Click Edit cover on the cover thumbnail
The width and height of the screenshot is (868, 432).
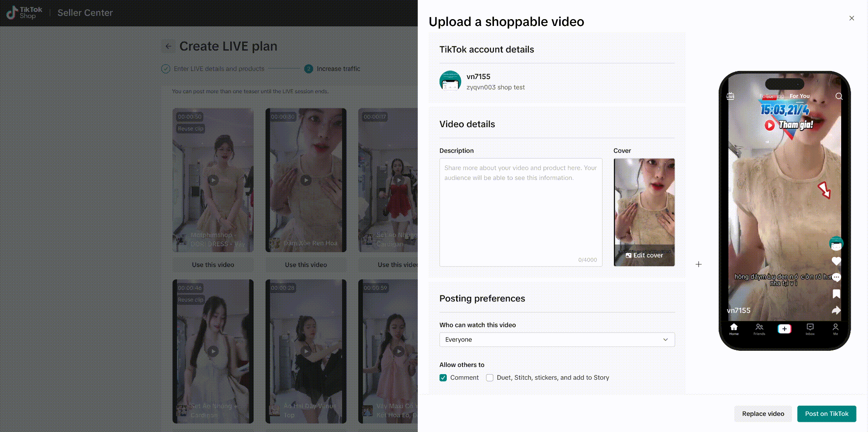[x=644, y=255]
